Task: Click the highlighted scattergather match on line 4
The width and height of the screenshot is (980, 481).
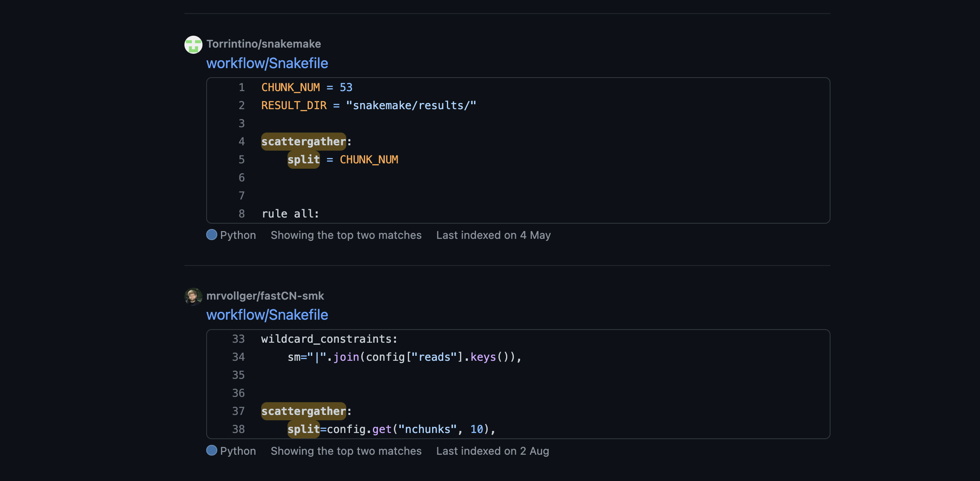Action: point(303,142)
